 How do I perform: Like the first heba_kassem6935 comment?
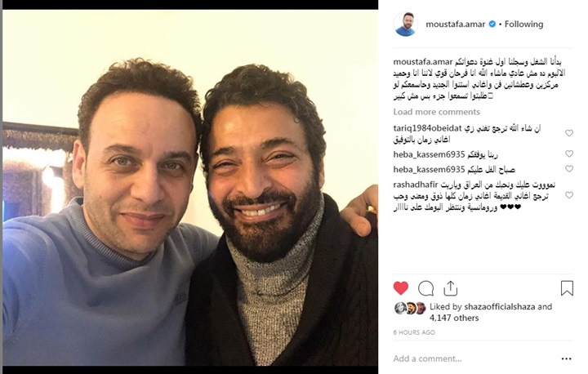(x=569, y=154)
